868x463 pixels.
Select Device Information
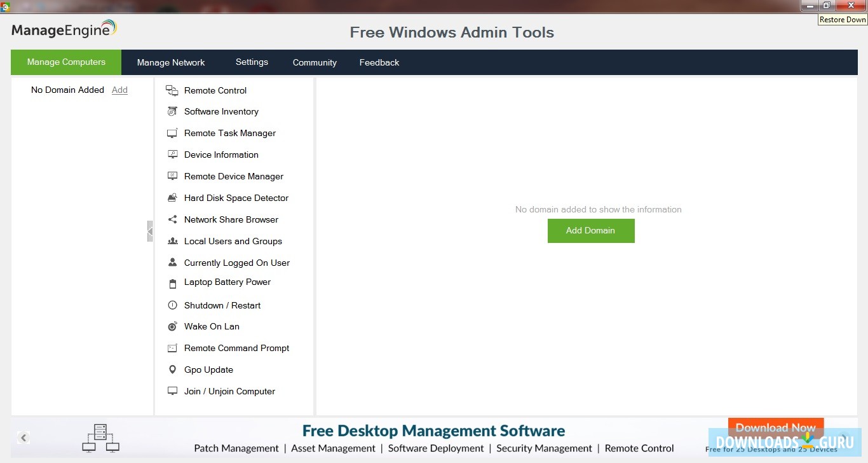coord(221,155)
